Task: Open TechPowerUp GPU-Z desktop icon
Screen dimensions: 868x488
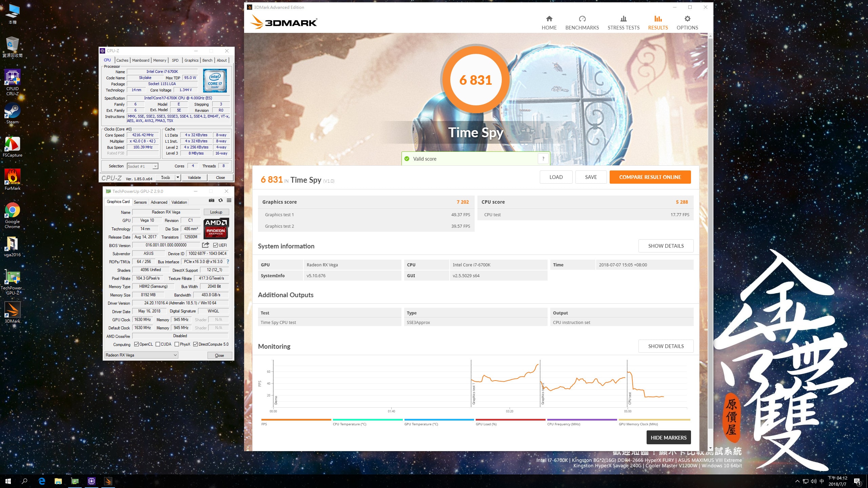Action: (13, 283)
